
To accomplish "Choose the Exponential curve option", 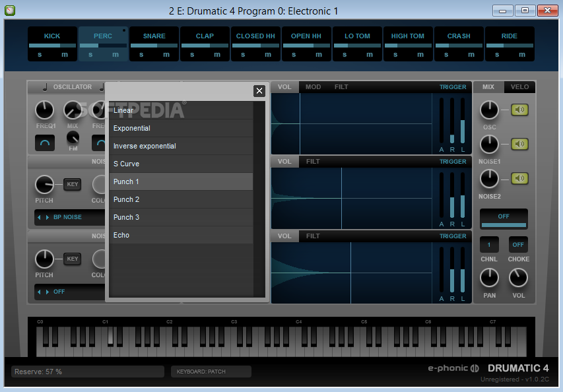I will pos(181,128).
